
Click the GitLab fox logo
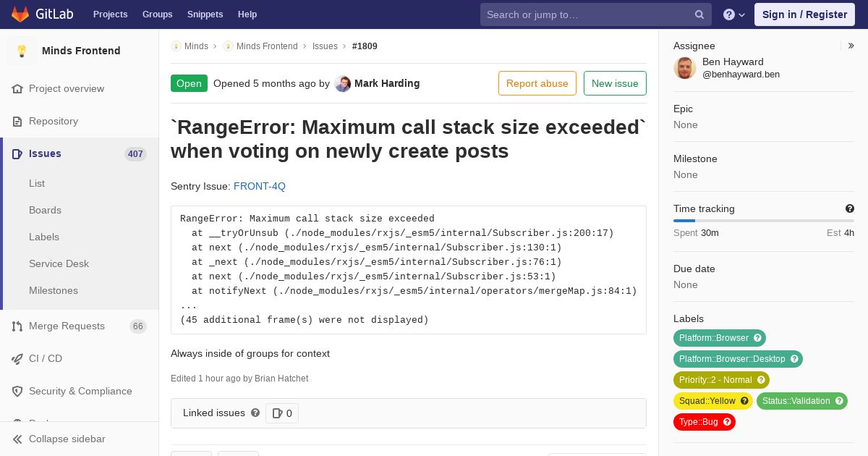point(20,14)
